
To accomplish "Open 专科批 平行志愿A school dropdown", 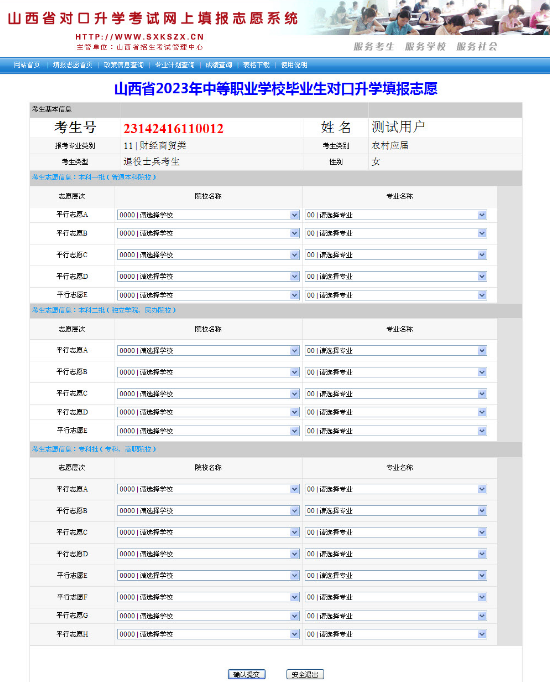I will pyautogui.click(x=208, y=489).
